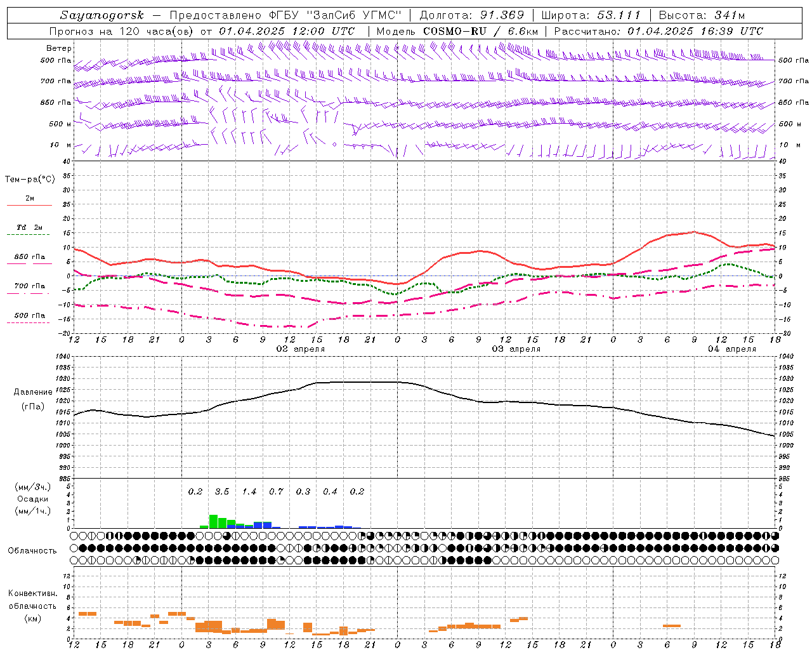Click the computed time Рассчитано: 01.04.2025 16:39 UTC
The width and height of the screenshot is (812, 650).
[658, 31]
